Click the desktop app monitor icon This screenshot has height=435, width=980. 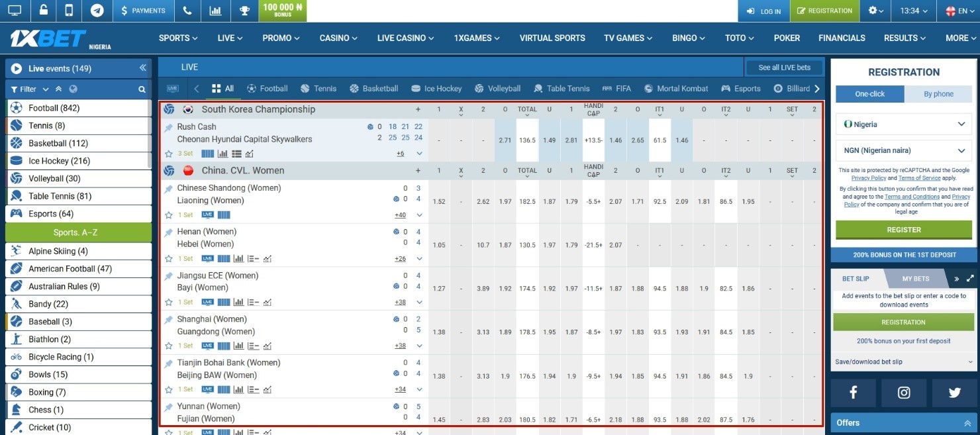15,11
